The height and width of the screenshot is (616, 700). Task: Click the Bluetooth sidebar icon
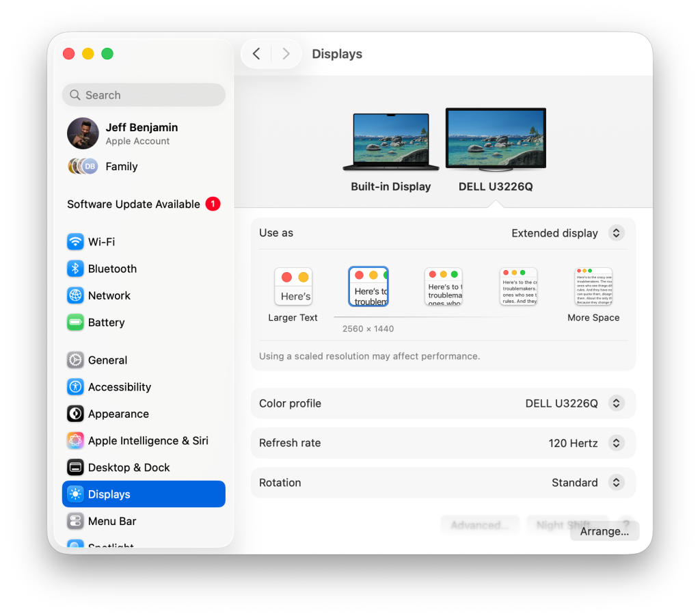click(75, 269)
